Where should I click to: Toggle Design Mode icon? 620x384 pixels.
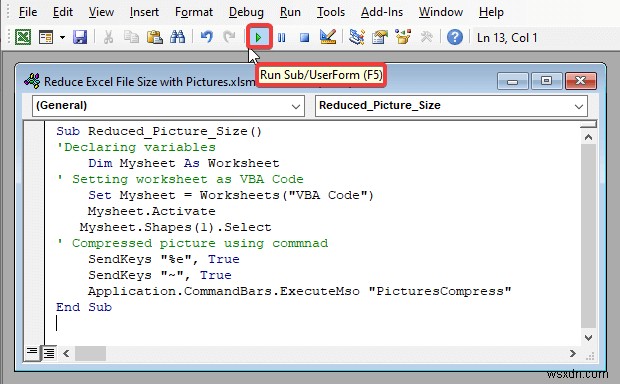click(x=328, y=38)
